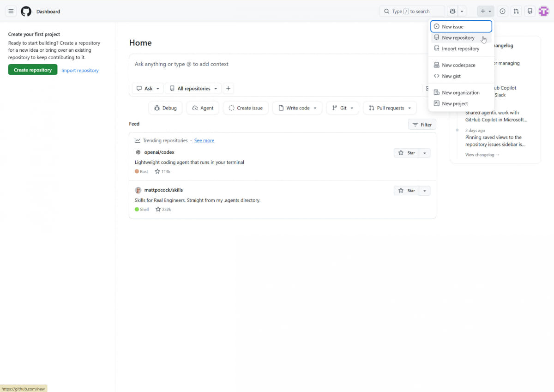Open the Pull requests suggestion dropdown

390,108
